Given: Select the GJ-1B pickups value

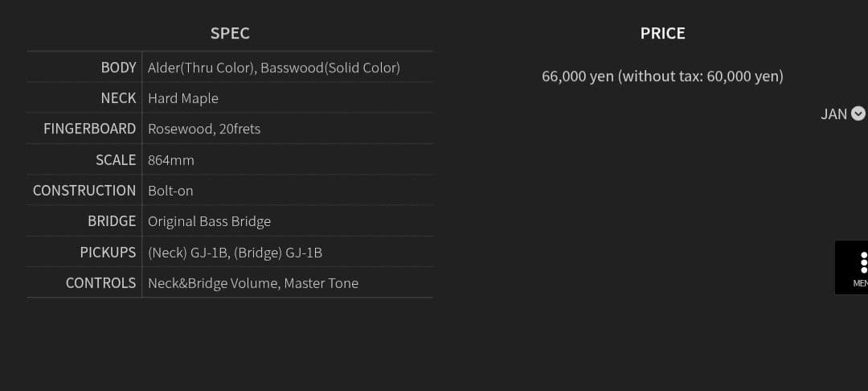Looking at the screenshot, I should pyautogui.click(x=235, y=253).
